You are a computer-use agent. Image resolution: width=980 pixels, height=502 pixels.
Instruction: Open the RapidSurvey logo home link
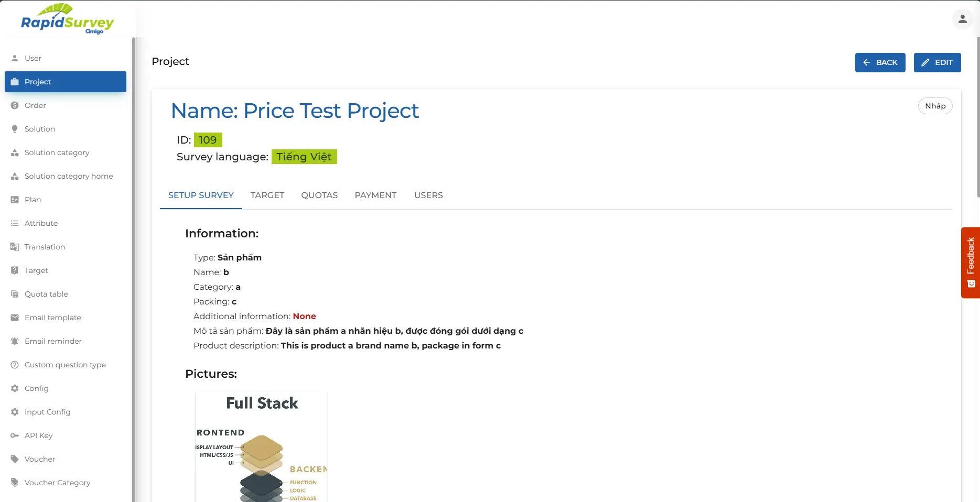click(x=67, y=20)
